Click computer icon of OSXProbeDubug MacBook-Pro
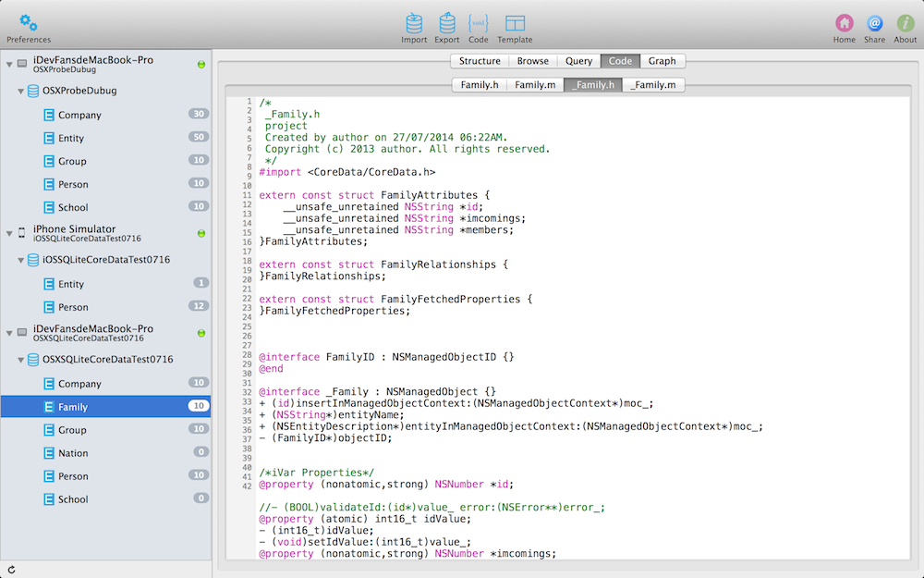 22,64
